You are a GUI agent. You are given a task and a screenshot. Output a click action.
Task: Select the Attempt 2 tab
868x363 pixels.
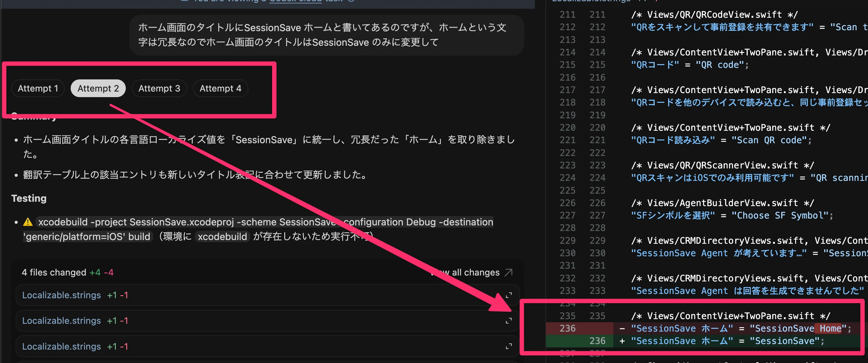[x=98, y=88]
